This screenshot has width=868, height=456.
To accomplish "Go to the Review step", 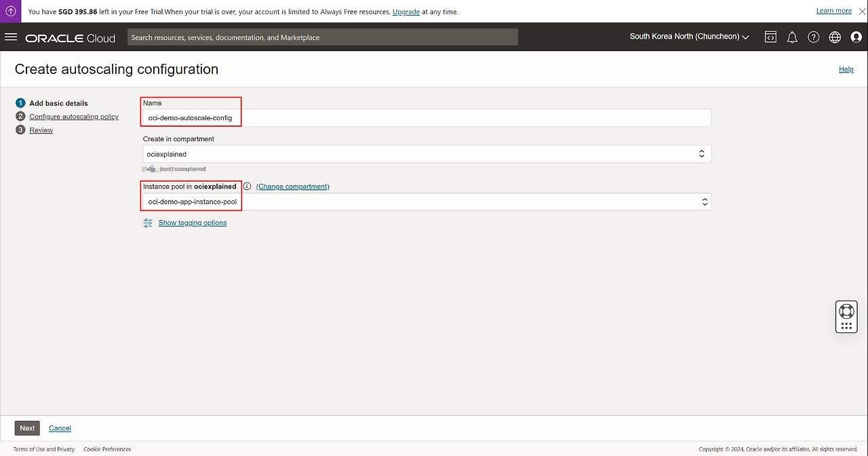I will [41, 130].
